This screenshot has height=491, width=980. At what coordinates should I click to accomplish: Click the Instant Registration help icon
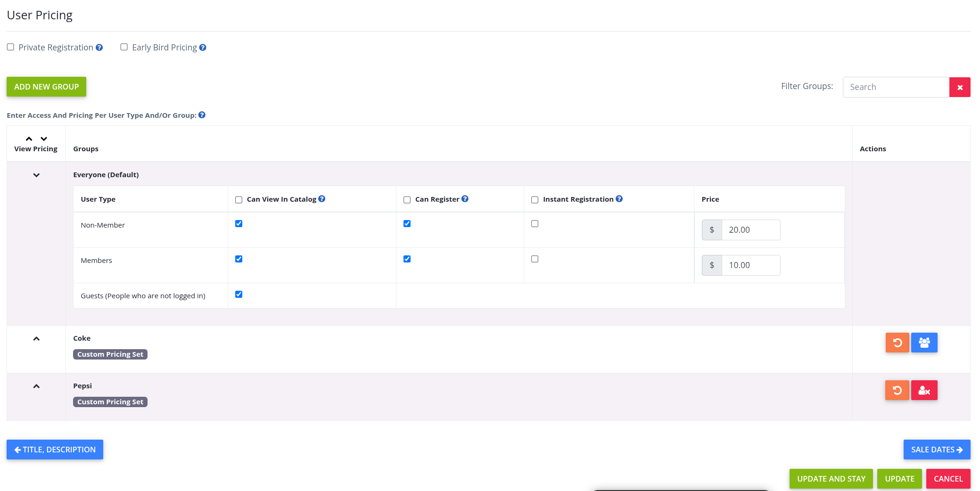coord(619,199)
